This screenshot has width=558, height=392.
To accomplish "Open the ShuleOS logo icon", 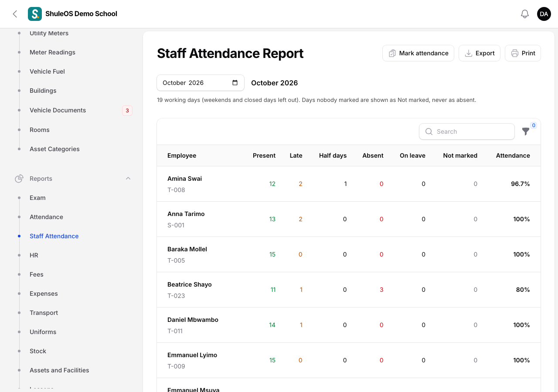I will tap(35, 14).
